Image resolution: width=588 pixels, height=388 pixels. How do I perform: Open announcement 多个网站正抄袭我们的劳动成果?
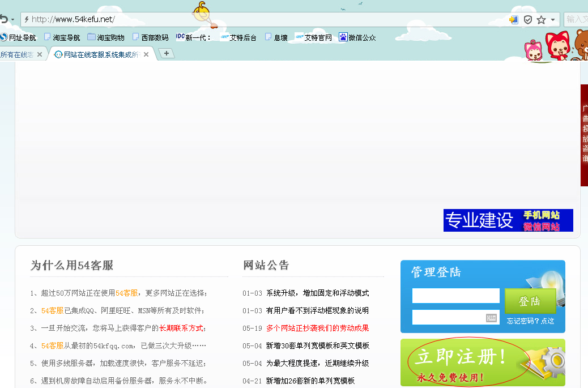click(x=317, y=328)
